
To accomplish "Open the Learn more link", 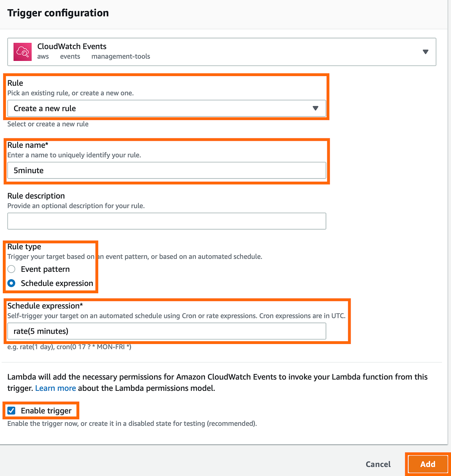I will [x=55, y=388].
